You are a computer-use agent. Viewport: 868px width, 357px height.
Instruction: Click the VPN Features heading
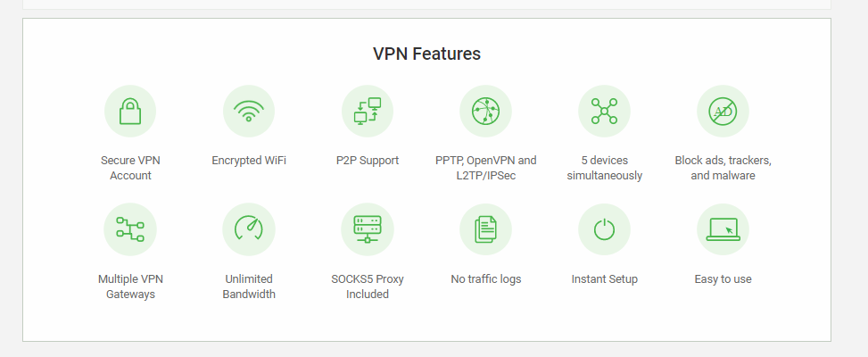[x=426, y=54]
